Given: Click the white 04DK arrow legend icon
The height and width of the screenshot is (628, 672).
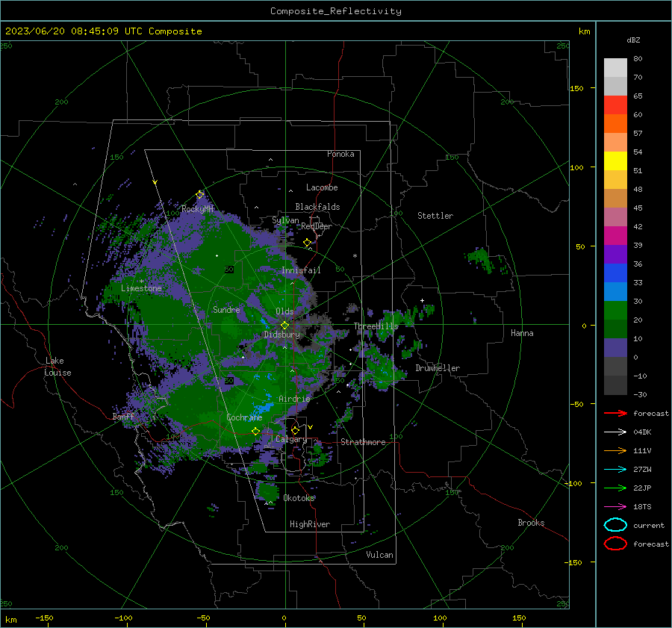Looking at the screenshot, I should point(615,432).
